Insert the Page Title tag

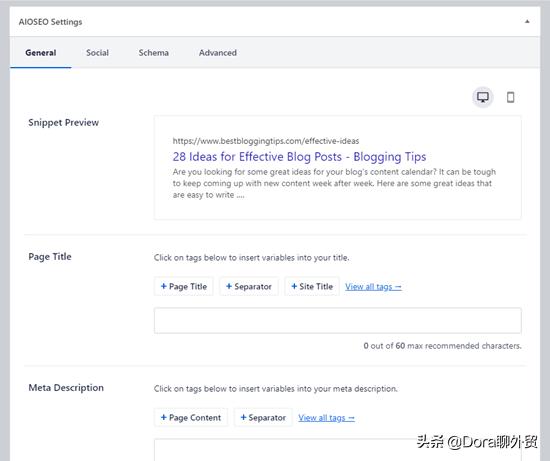coord(184,287)
